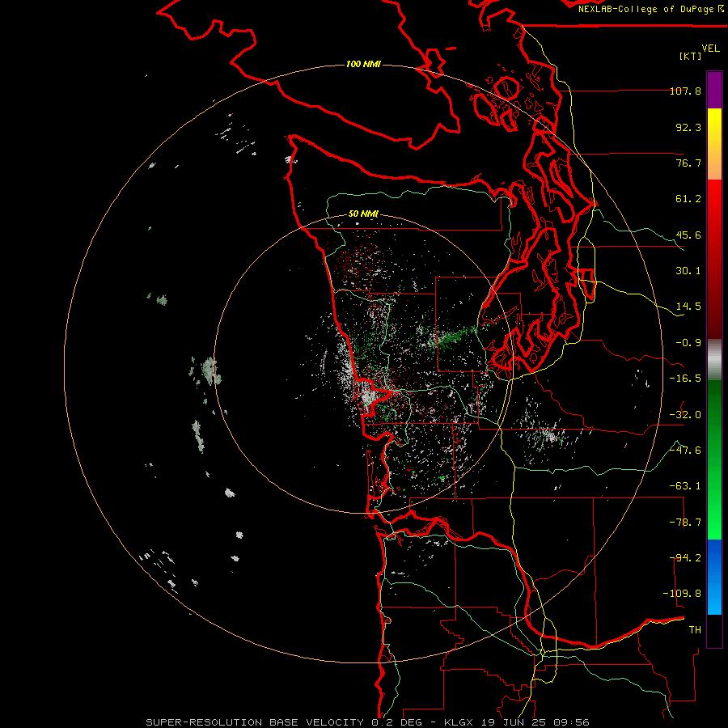Viewport: 728px width, 728px height.
Task: Click the 45.6 legend value
Action: (688, 235)
